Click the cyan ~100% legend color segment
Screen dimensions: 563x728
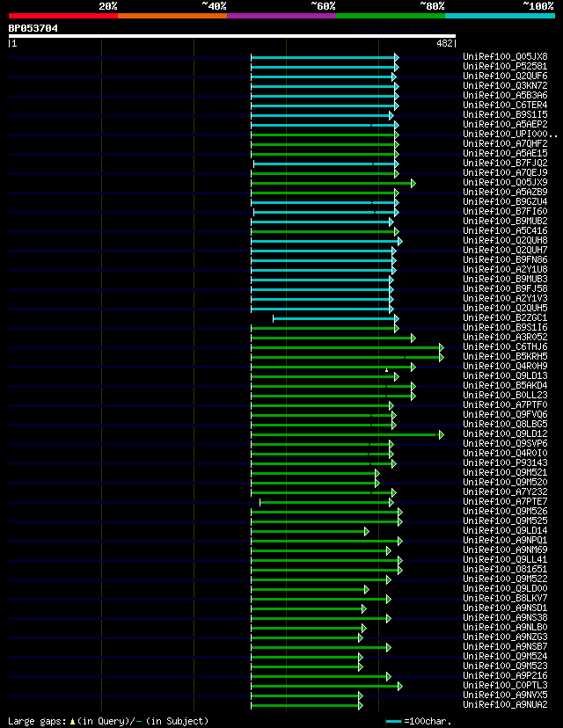(501, 16)
